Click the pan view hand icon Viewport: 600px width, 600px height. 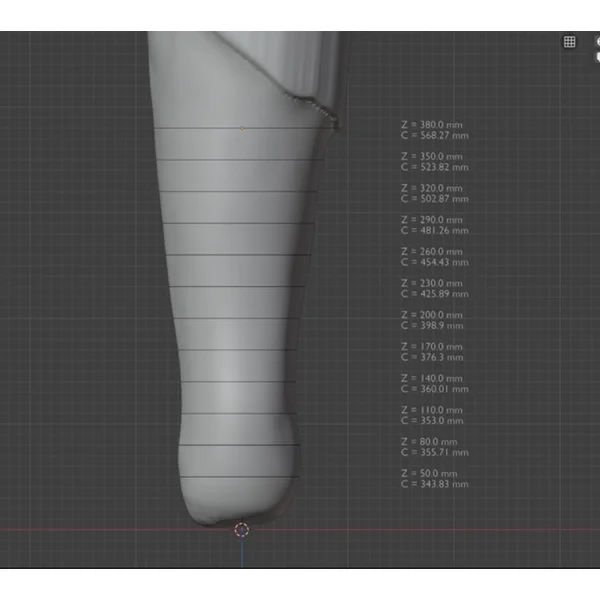click(596, 58)
